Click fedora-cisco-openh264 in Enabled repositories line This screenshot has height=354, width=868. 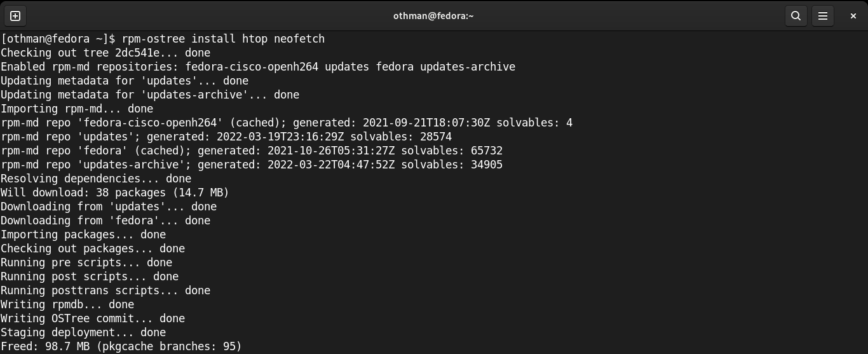[252, 67]
